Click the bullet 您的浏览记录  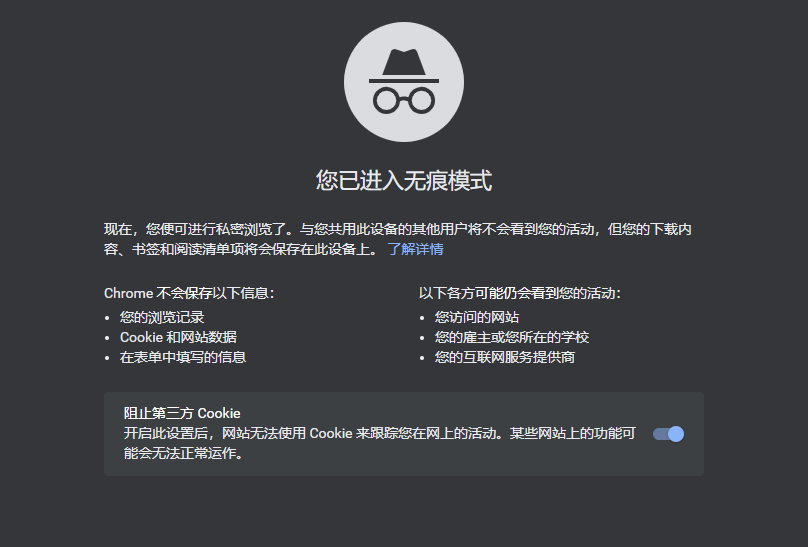point(162,317)
